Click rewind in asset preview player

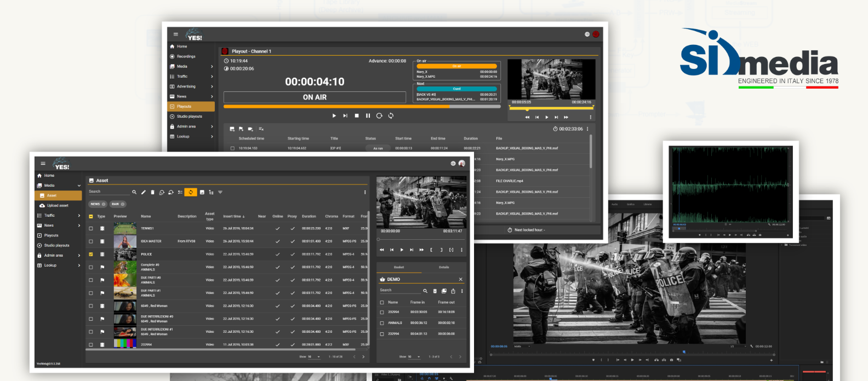382,250
